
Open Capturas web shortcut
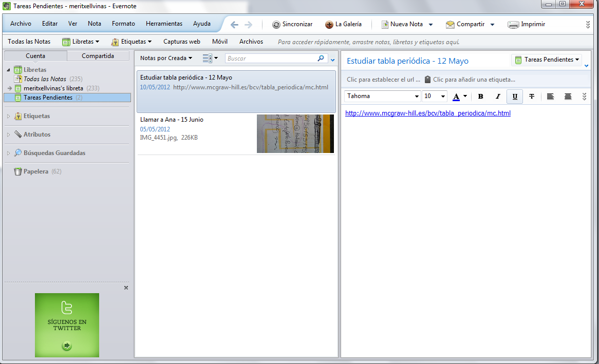click(x=182, y=42)
